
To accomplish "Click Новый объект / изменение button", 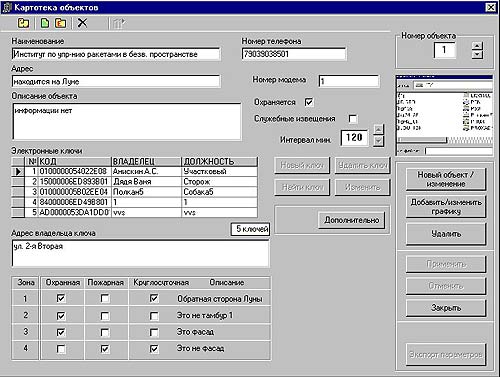I will pos(446,179).
